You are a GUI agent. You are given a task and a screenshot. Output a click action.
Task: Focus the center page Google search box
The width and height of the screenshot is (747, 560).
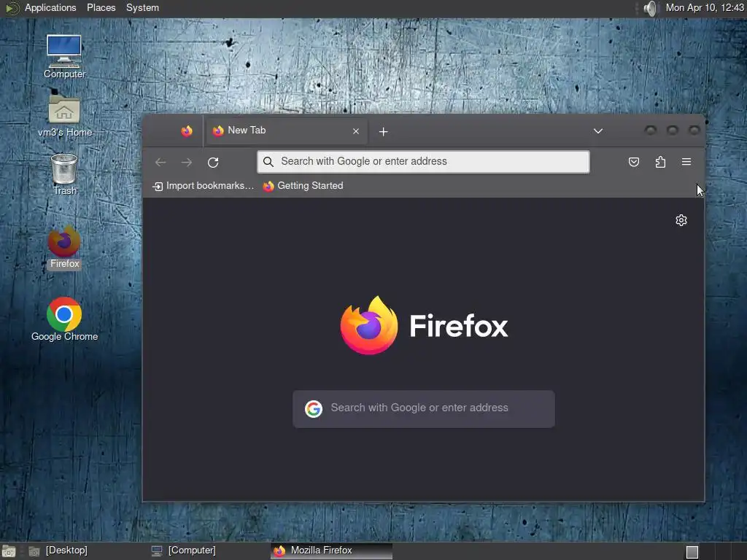(424, 408)
